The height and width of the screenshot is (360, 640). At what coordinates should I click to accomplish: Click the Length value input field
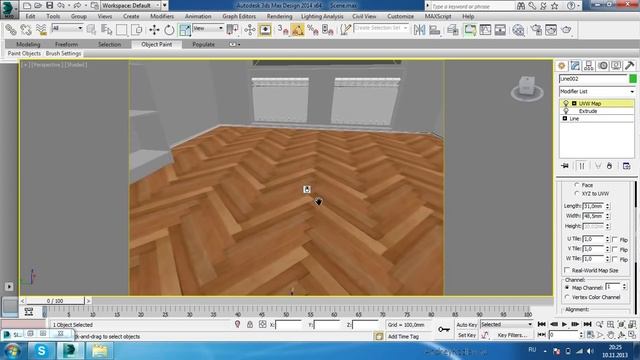pyautogui.click(x=593, y=206)
